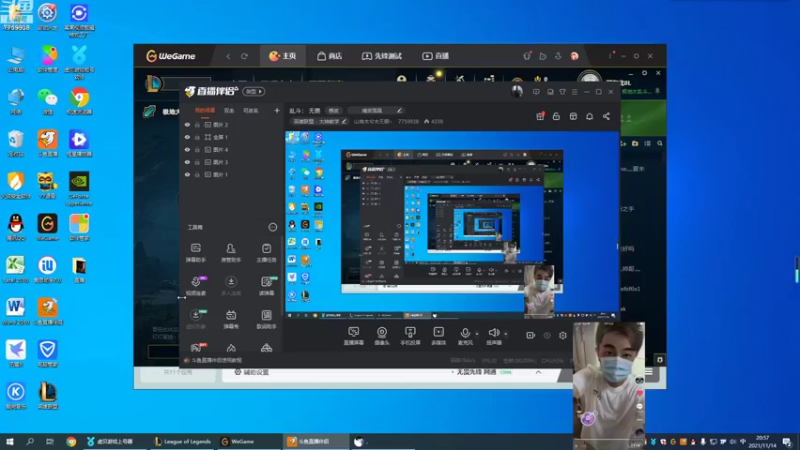Switch to the WeGame 主页 tab
The width and height of the screenshot is (800, 450).
pyautogui.click(x=283, y=56)
